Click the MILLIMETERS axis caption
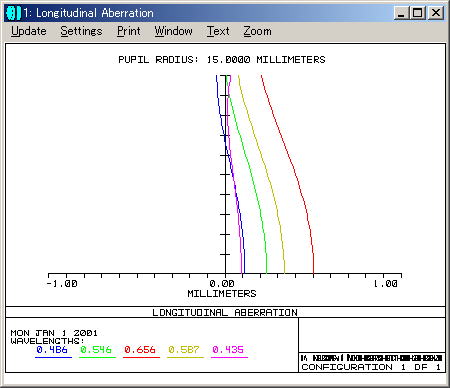 (x=222, y=294)
